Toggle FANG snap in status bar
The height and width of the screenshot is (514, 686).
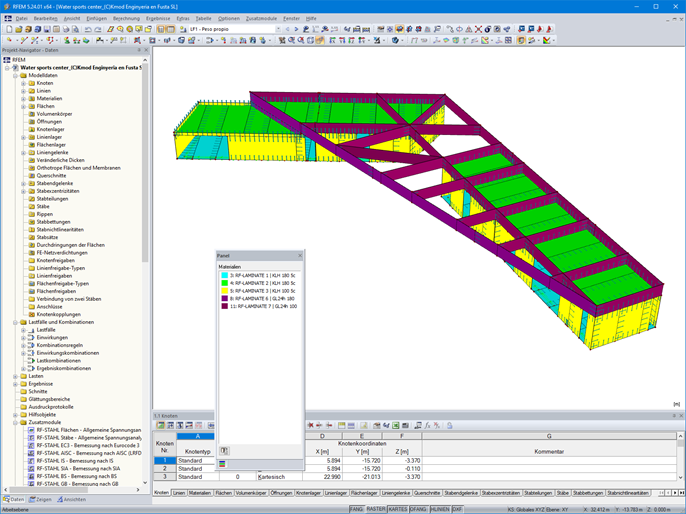[x=356, y=510]
